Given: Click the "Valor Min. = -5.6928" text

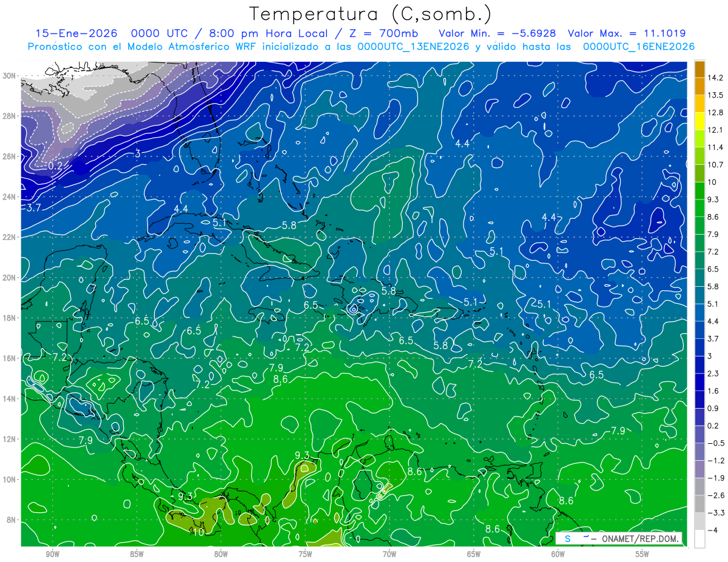Looking at the screenshot, I should point(496,33).
